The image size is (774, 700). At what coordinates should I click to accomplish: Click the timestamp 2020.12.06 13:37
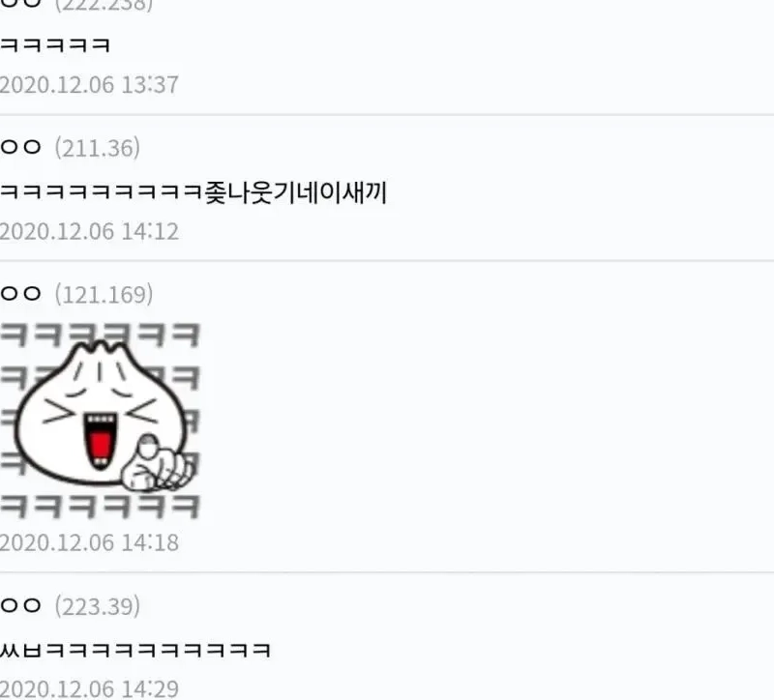[89, 85]
